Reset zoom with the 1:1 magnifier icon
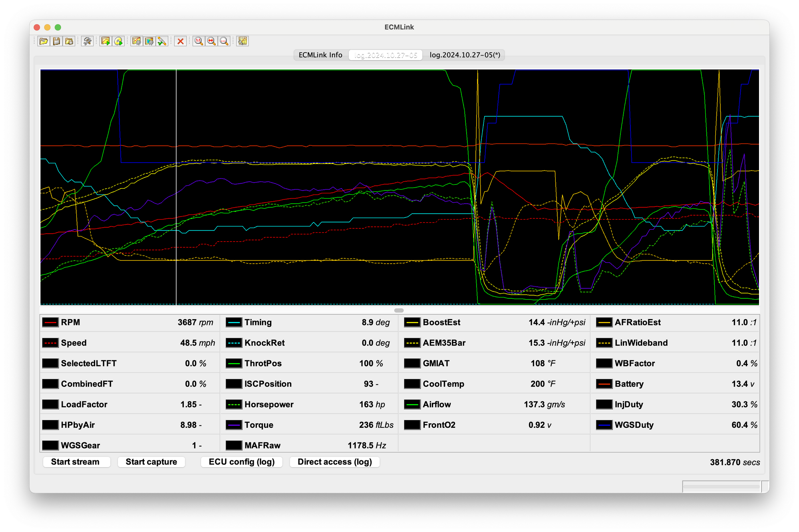The height and width of the screenshot is (532, 799). (x=199, y=41)
